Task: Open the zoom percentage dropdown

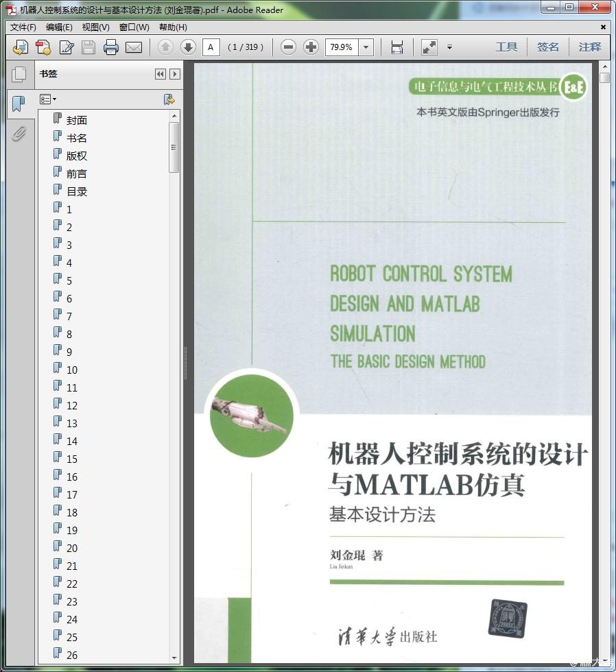Action: [x=366, y=47]
